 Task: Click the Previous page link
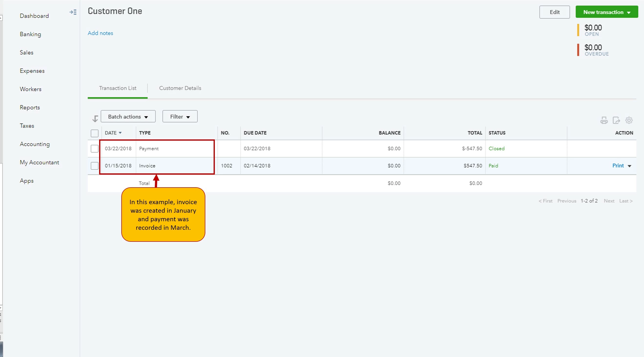(x=567, y=201)
